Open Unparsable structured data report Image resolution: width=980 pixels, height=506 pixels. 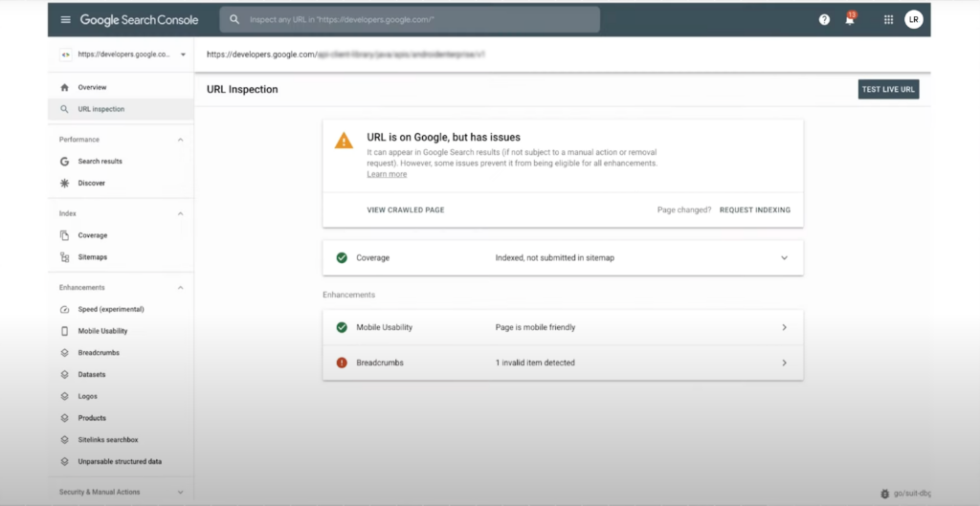(x=121, y=462)
